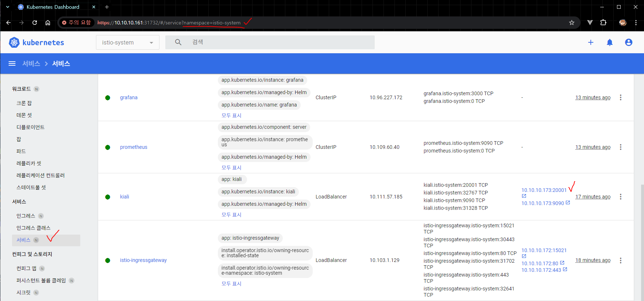This screenshot has width=644, height=301.
Task: Click kiali creation time 17 minutes ago
Action: tap(593, 197)
